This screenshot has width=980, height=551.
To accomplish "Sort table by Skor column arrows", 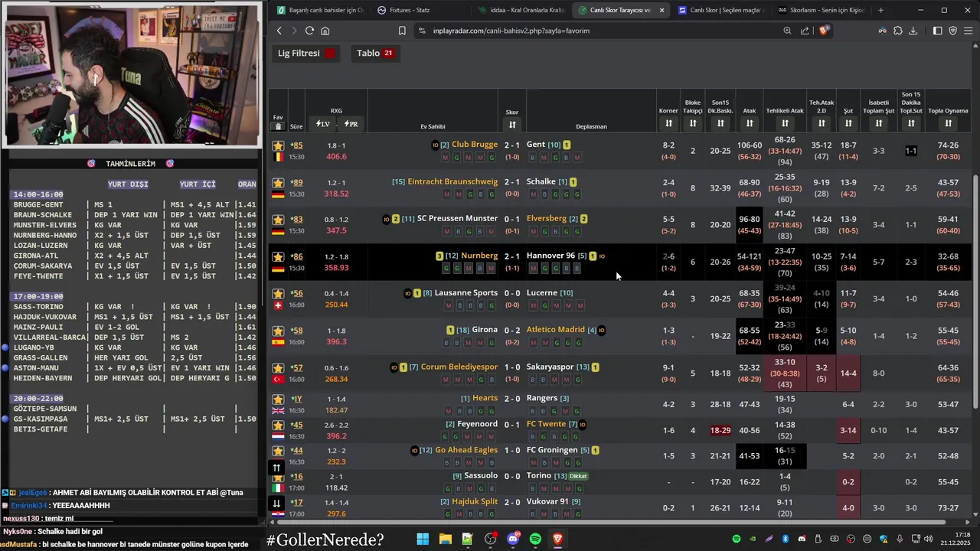I will click(512, 125).
